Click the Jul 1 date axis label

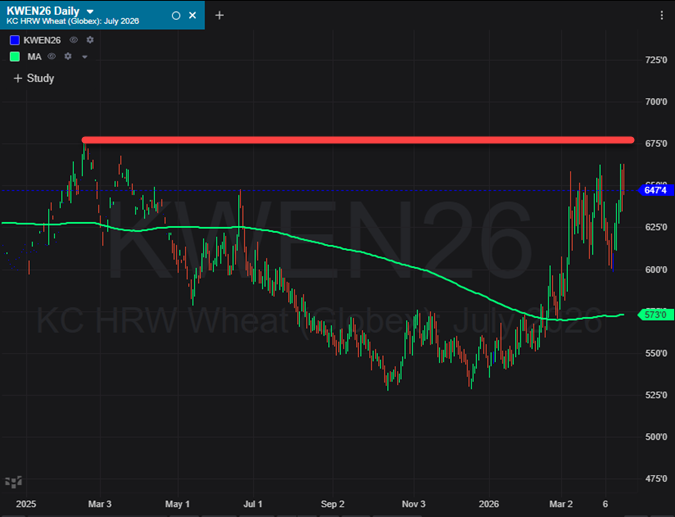click(x=253, y=504)
